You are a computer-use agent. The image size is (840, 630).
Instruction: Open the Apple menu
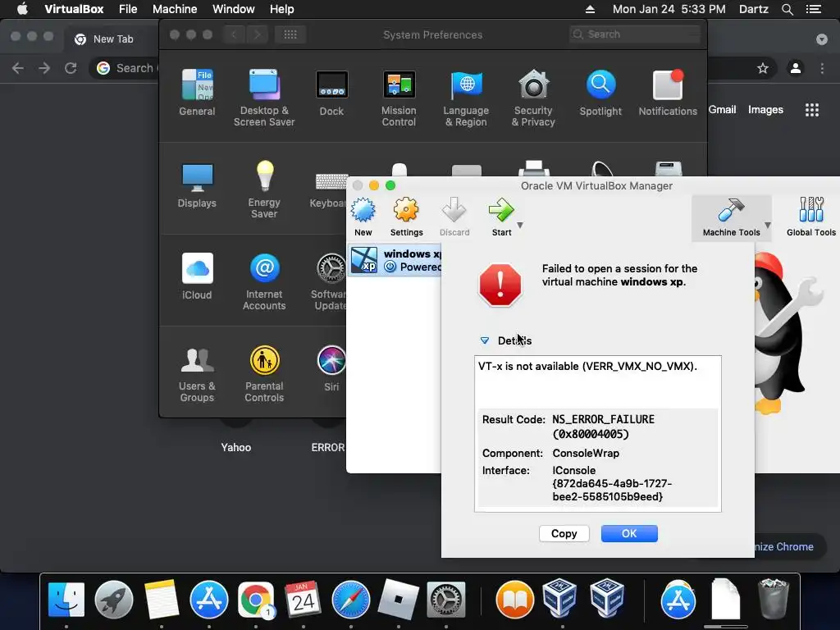(22, 9)
